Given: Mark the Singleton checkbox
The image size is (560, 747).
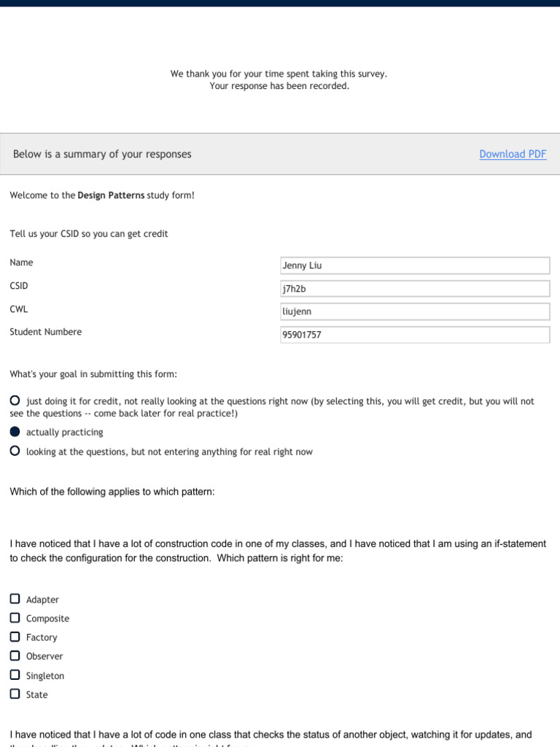Looking at the screenshot, I should (x=15, y=676).
